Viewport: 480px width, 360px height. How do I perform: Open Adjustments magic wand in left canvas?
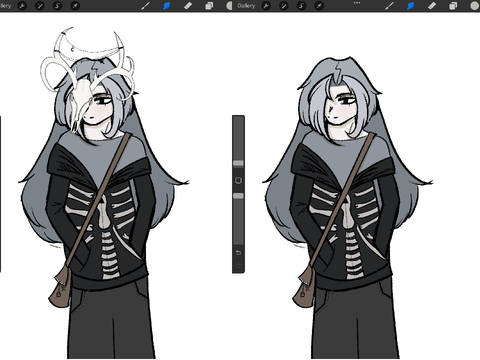40,6
